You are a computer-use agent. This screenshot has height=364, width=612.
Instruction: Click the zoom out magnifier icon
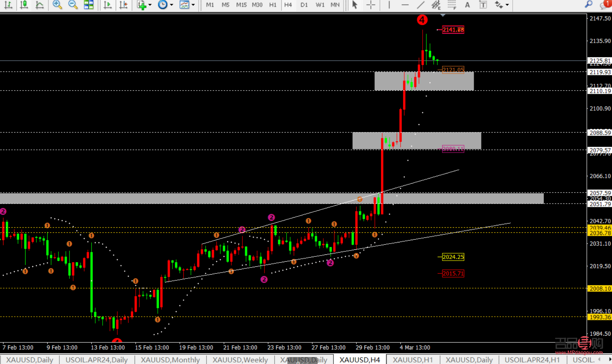click(x=73, y=5)
